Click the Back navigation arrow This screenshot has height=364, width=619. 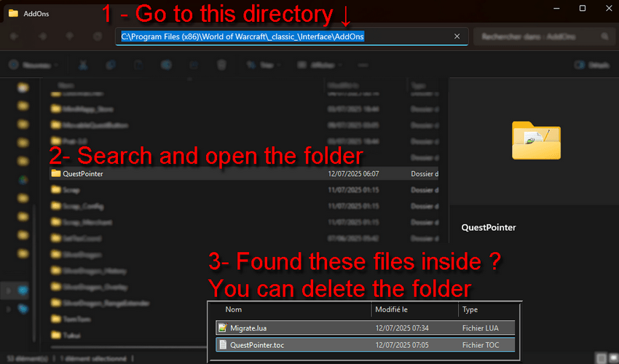[x=16, y=36]
